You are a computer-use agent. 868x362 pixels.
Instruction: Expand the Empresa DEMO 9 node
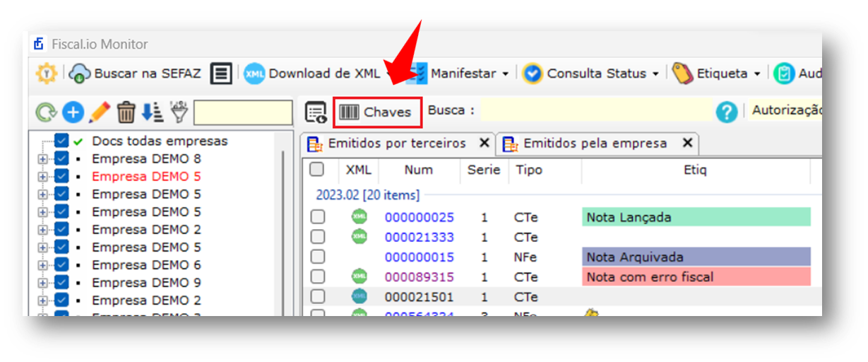click(x=42, y=283)
